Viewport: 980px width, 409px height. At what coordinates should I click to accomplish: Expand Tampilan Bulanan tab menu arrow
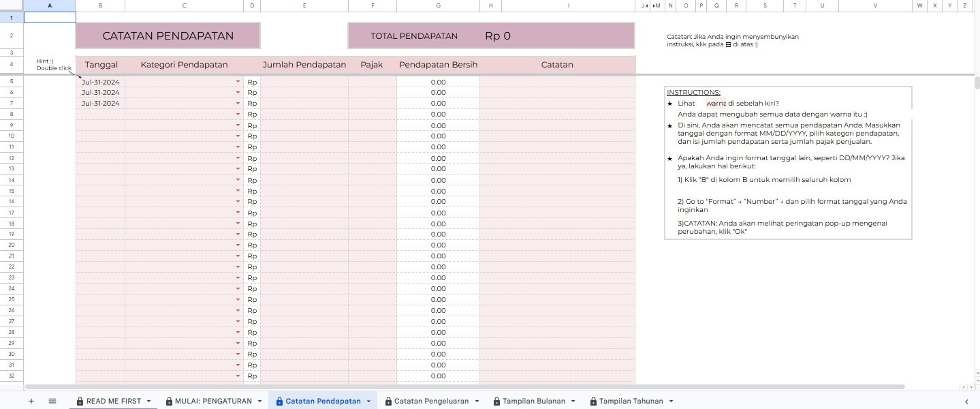573,402
